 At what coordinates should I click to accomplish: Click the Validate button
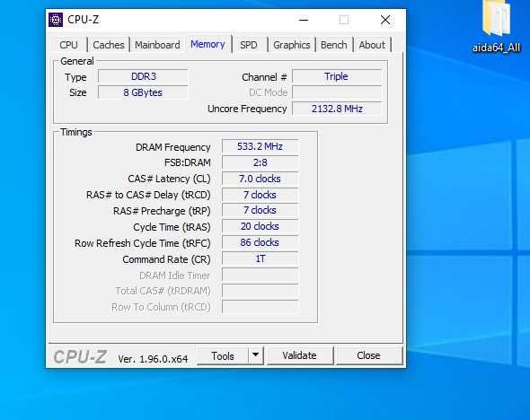(x=299, y=355)
